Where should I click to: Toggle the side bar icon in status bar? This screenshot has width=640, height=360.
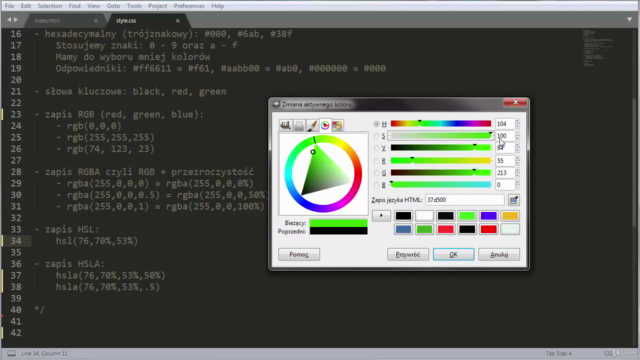11,353
